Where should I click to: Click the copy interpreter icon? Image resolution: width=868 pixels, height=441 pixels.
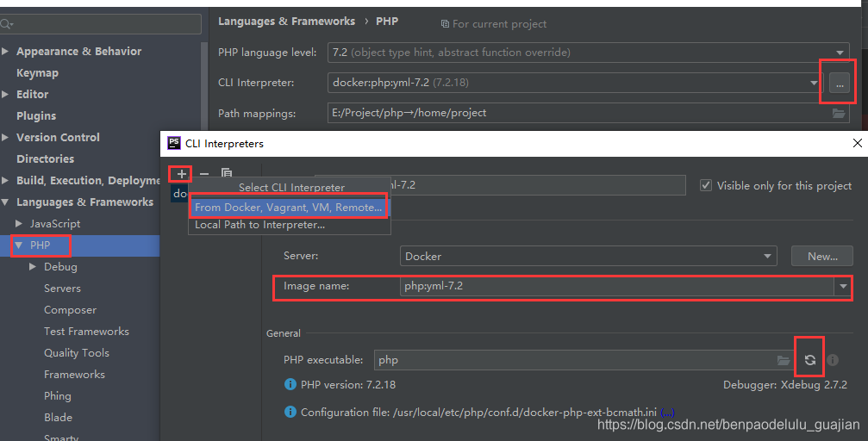227,173
